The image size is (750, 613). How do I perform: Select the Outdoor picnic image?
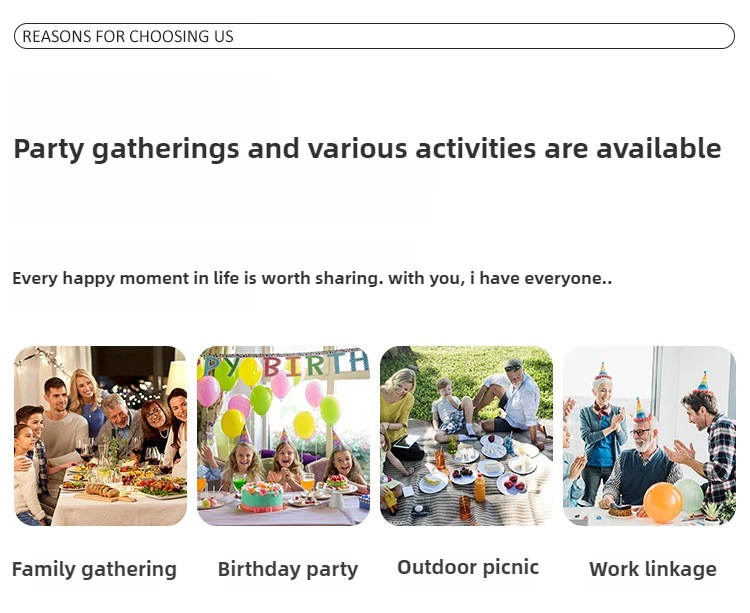(466, 436)
